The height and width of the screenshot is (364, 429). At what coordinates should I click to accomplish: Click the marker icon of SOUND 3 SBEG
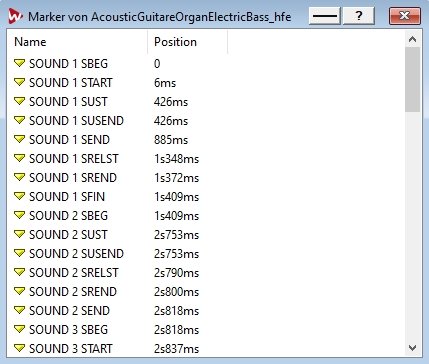click(x=20, y=329)
